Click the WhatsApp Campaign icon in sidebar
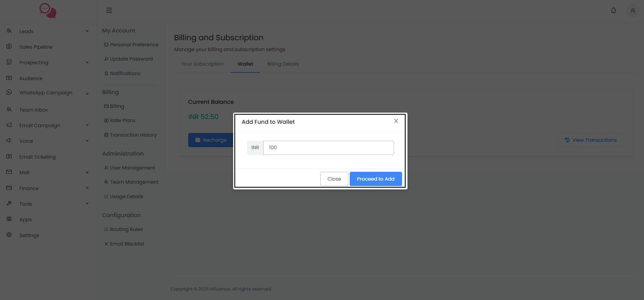Screen dimensions: 644x300 pos(9,92)
